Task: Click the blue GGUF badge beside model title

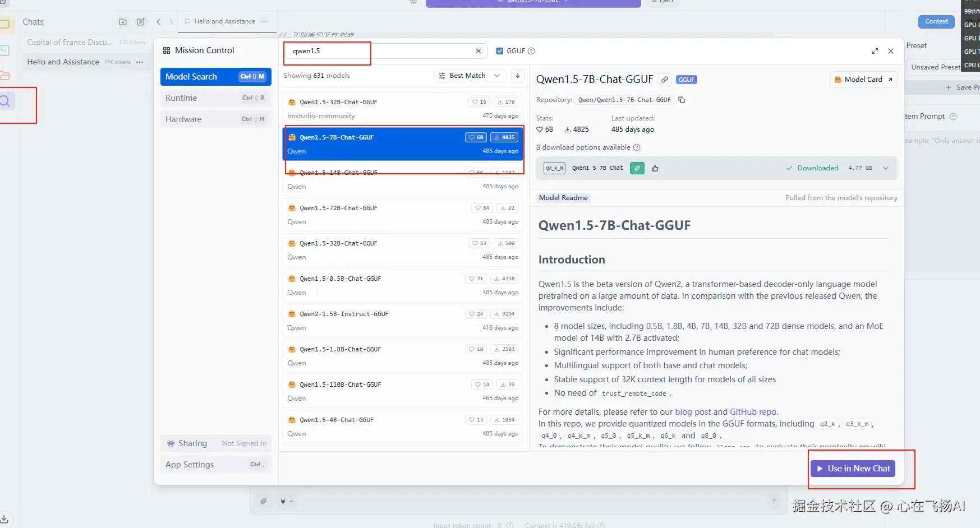Action: point(687,80)
